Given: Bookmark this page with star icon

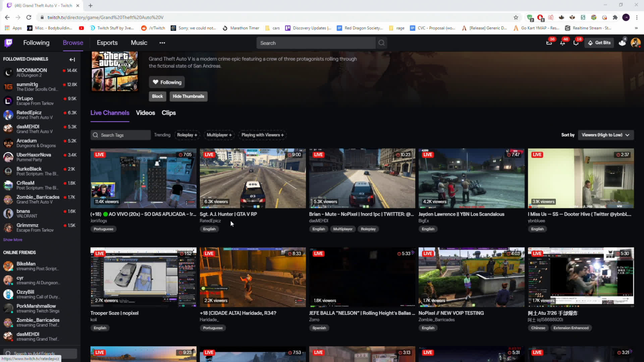Looking at the screenshot, I should [x=516, y=17].
